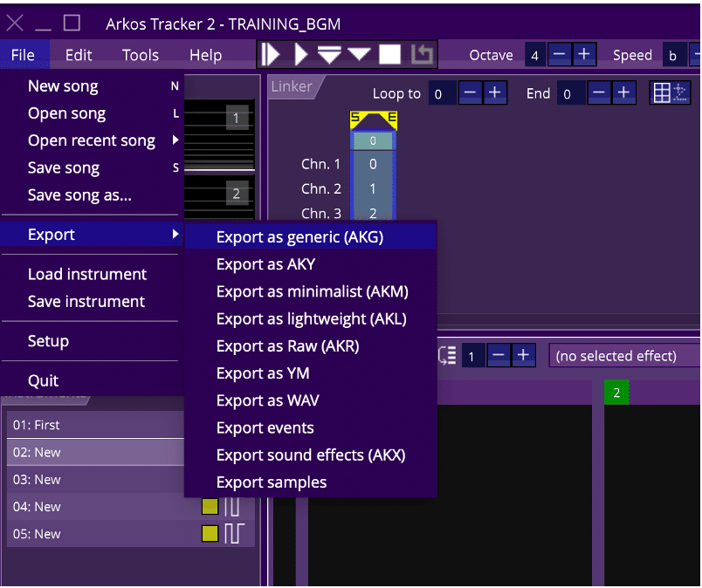Toggle the follow/loop arrow icon in toolbar

(x=422, y=55)
